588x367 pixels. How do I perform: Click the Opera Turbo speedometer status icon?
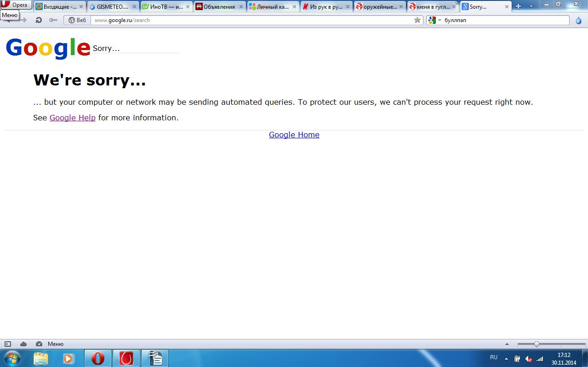[x=39, y=344]
